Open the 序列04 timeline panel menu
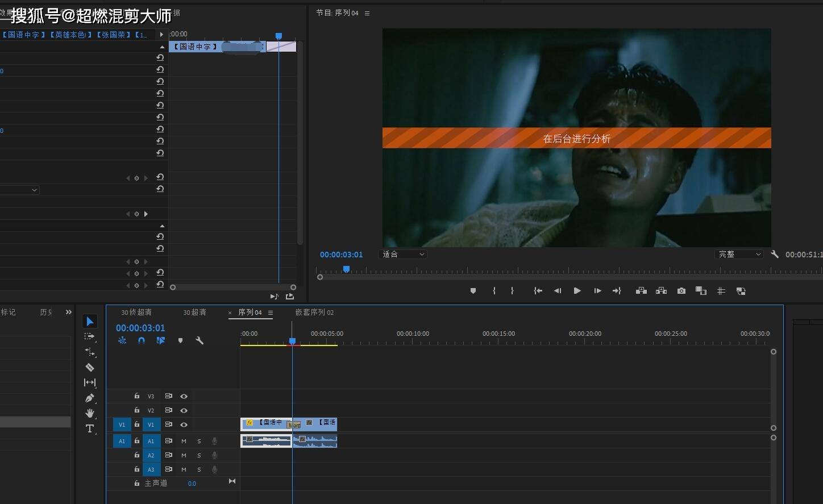 point(271,313)
